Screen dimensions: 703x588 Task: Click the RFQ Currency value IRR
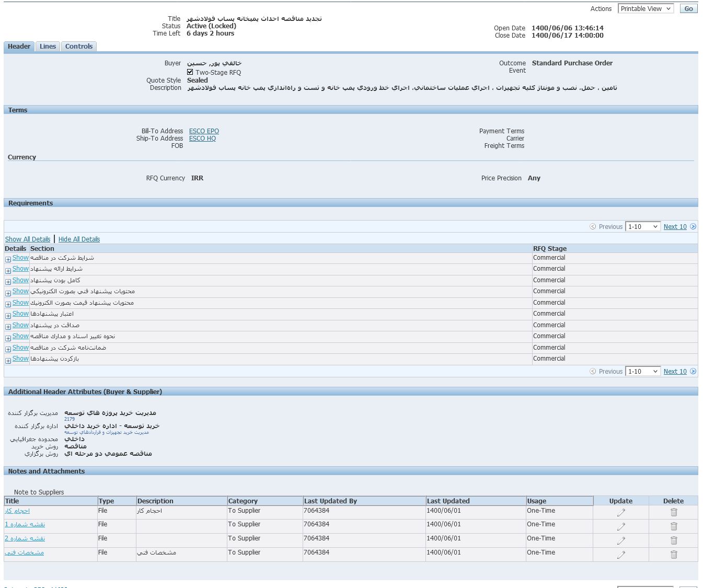click(x=197, y=178)
